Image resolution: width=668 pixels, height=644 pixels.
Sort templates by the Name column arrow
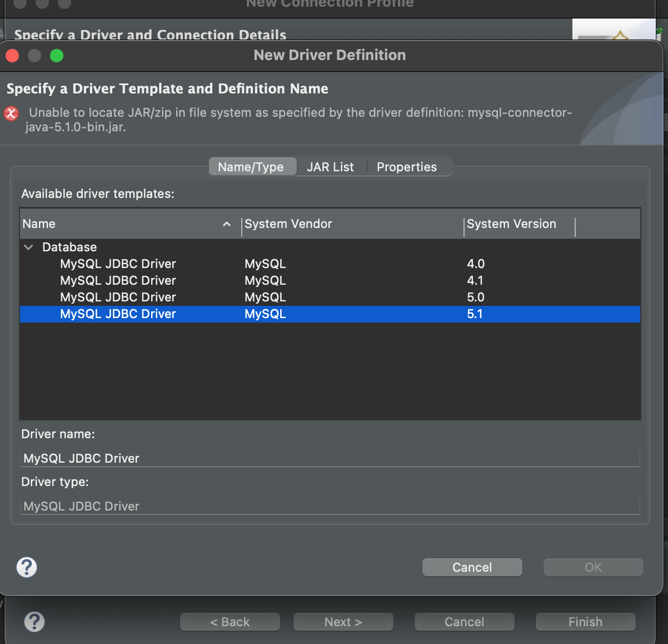227,224
